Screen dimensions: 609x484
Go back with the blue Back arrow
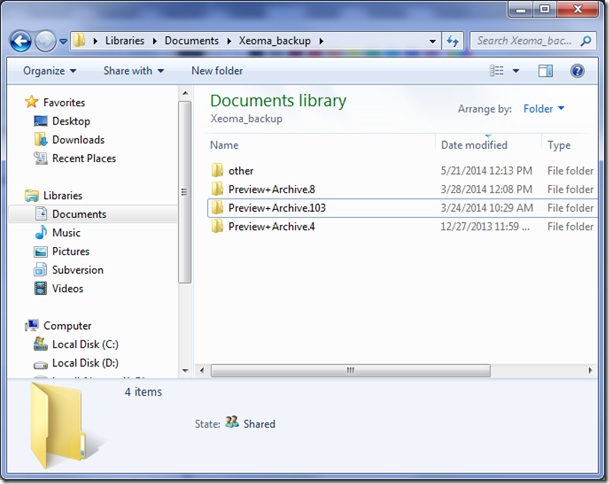(x=20, y=41)
